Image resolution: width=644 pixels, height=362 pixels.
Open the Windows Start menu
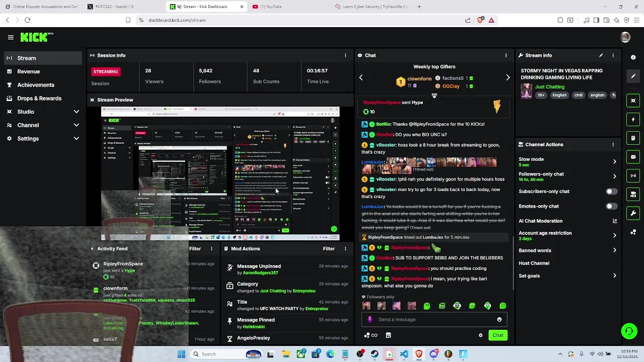(x=181, y=354)
